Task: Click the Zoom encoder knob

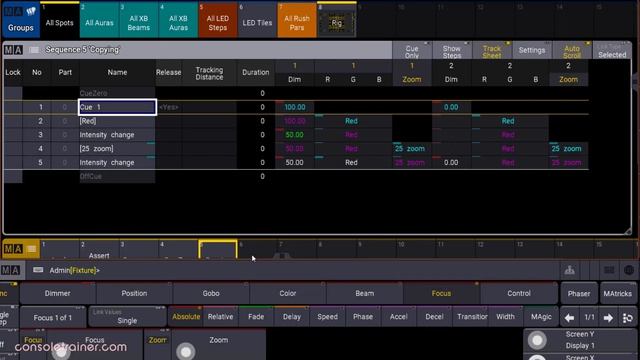Action: point(186,352)
